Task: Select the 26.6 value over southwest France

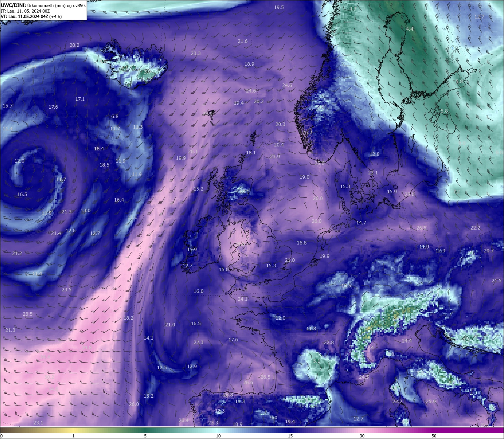Action: 248,383
